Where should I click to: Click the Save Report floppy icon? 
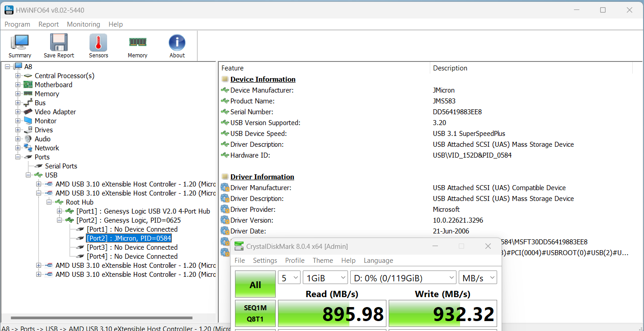click(x=59, y=46)
